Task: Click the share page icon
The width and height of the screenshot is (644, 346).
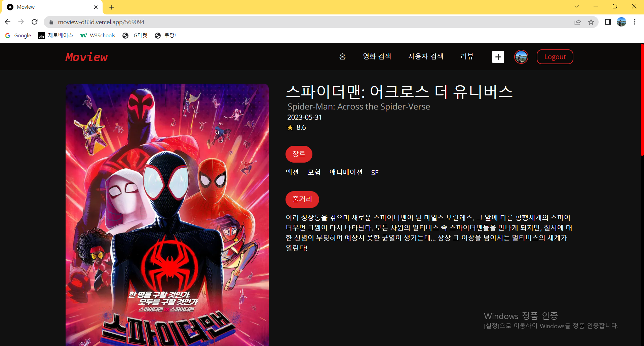Action: (577, 22)
